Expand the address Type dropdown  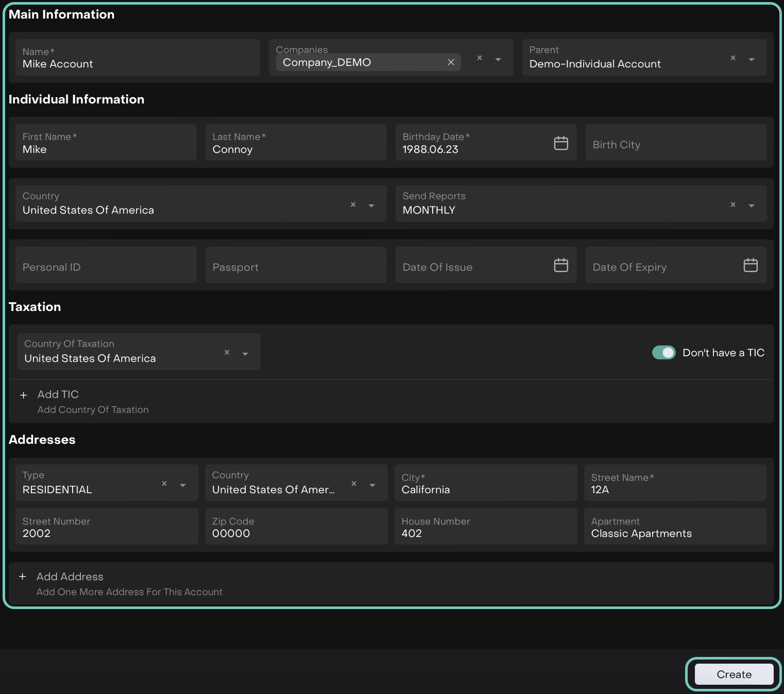[x=183, y=485]
